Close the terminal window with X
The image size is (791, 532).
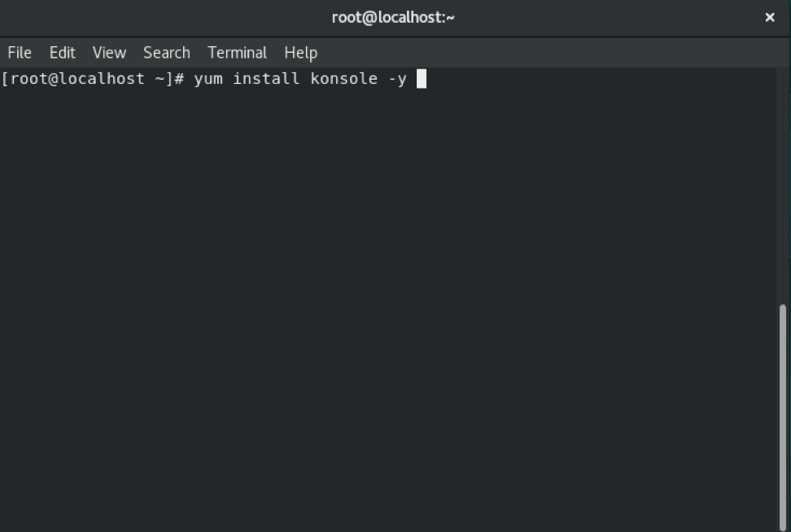click(x=770, y=17)
